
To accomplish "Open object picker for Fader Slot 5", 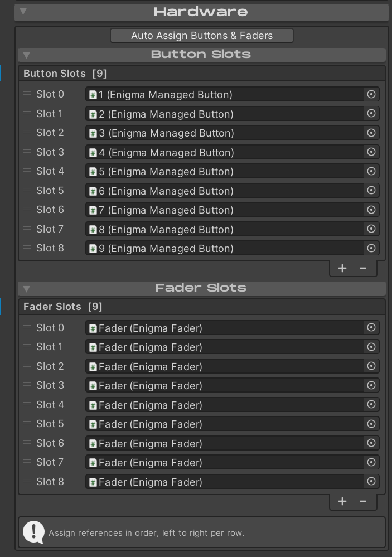I will tap(371, 424).
